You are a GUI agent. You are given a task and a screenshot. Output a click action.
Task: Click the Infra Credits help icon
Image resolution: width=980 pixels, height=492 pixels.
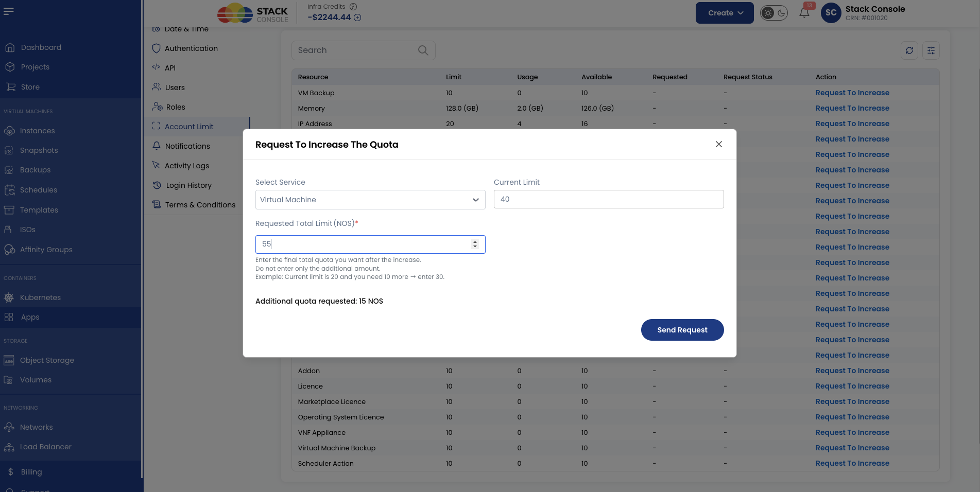coord(353,7)
